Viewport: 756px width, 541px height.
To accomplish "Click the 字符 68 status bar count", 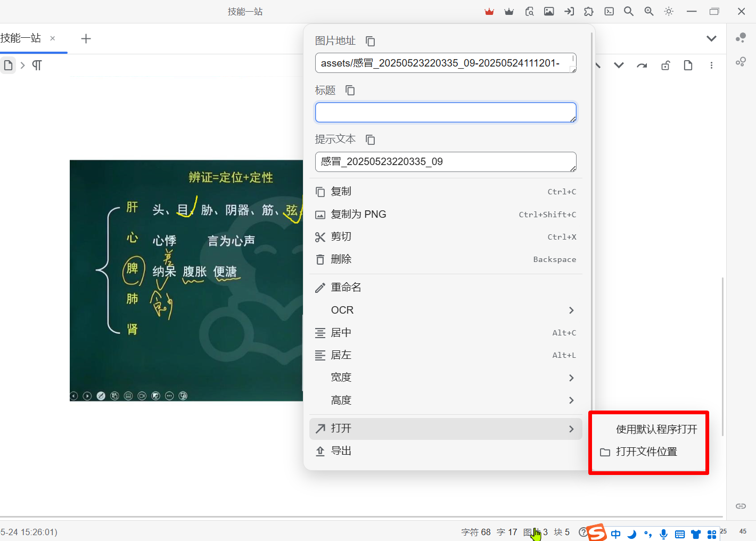I will (476, 532).
